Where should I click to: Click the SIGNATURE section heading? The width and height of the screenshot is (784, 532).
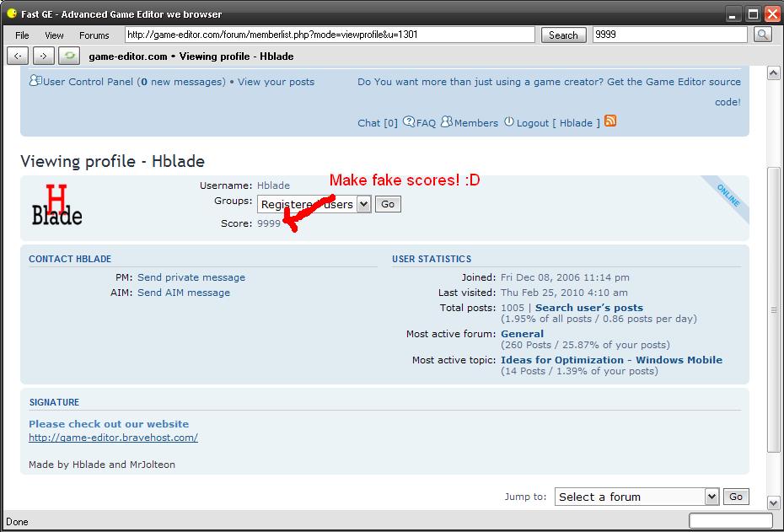[54, 402]
